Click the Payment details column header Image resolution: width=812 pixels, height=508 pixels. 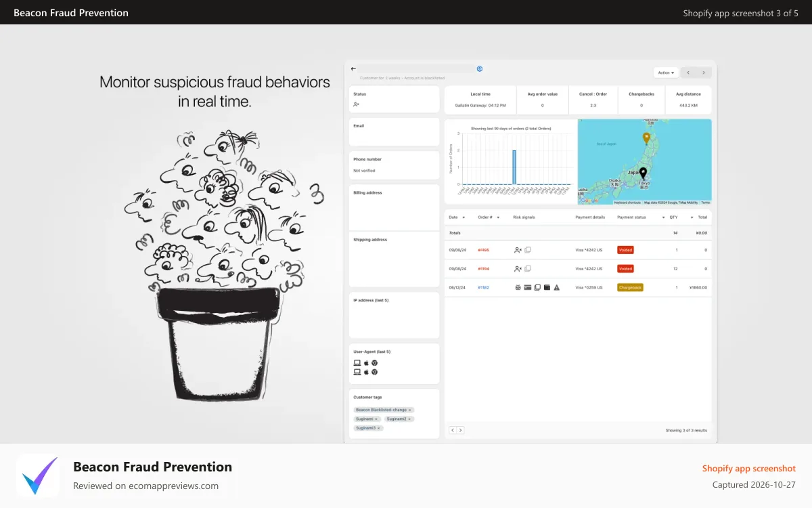(590, 217)
